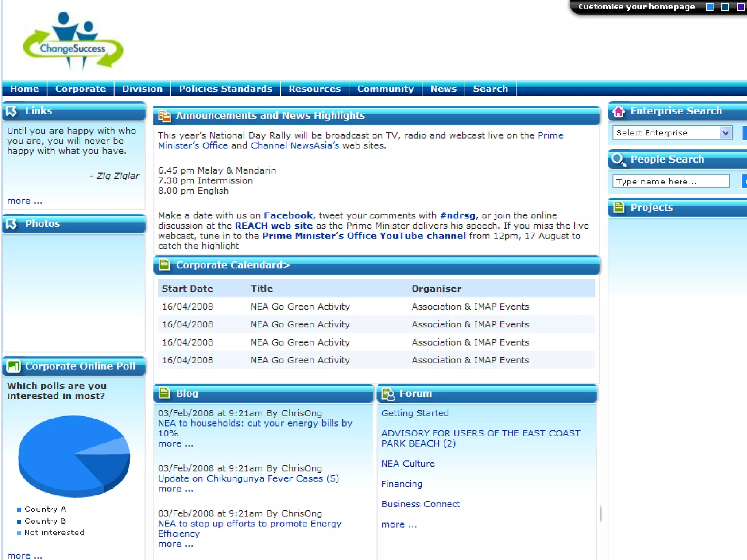
Task: Click the Links panel bookmark icon
Action: 12,111
